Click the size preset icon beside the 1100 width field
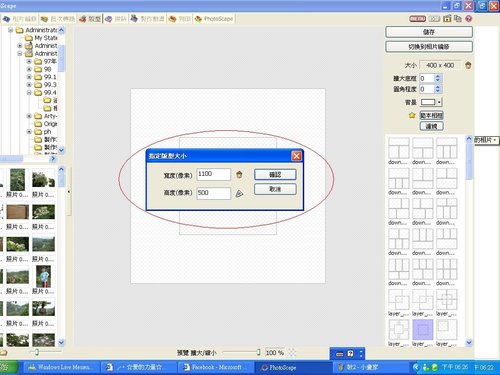The image size is (500, 375). [x=239, y=174]
